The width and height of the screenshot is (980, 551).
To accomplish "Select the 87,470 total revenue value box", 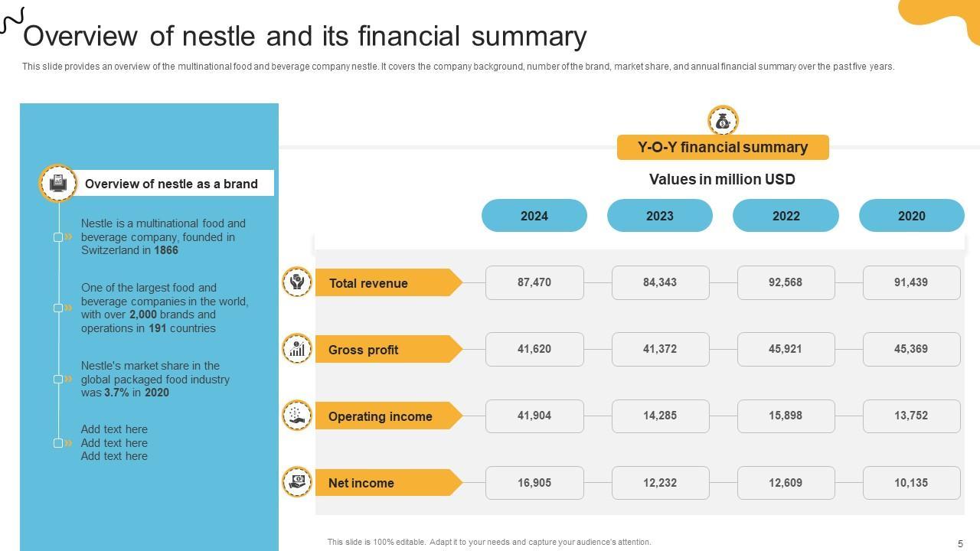I will pos(534,282).
